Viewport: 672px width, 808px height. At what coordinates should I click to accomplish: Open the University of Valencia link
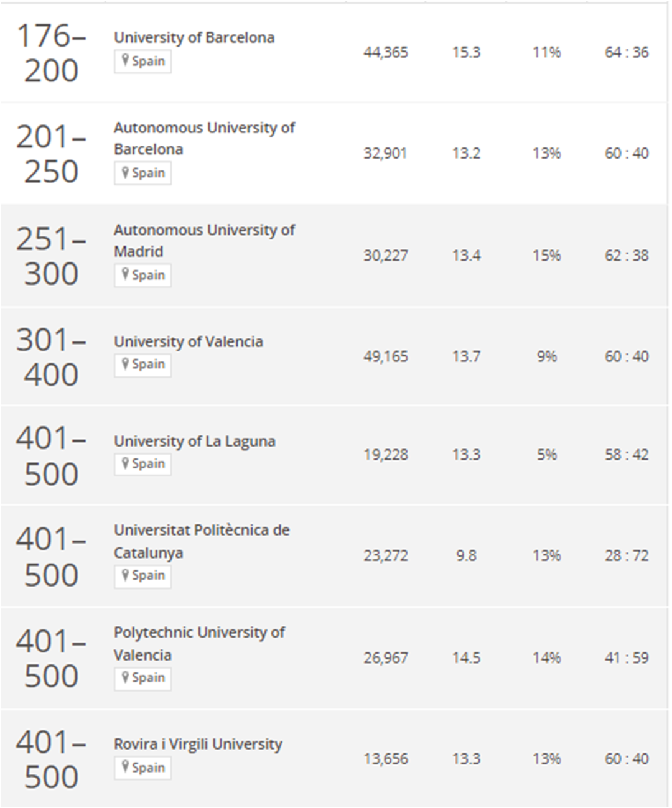(189, 341)
